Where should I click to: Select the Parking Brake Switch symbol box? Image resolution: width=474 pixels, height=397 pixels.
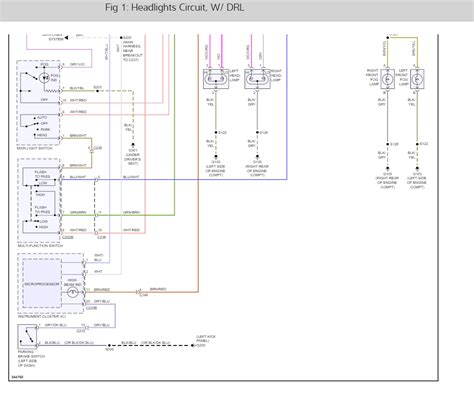click(27, 336)
